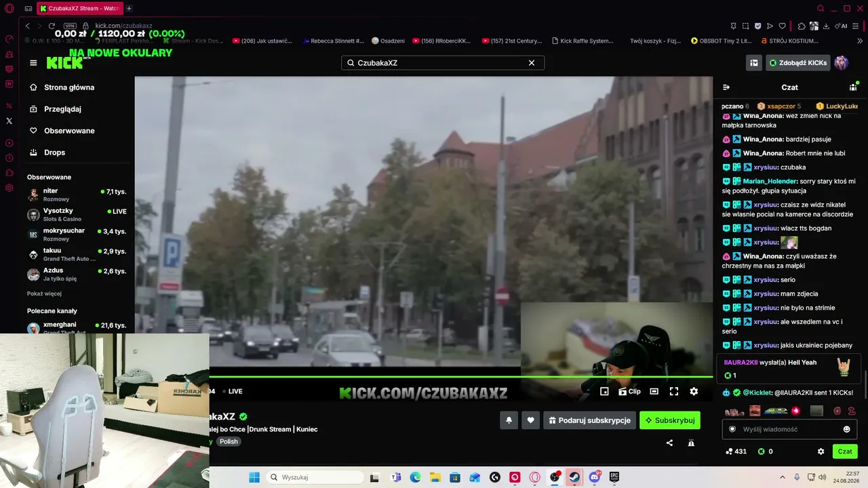Reload the page
This screenshot has height=488, width=868.
click(52, 26)
